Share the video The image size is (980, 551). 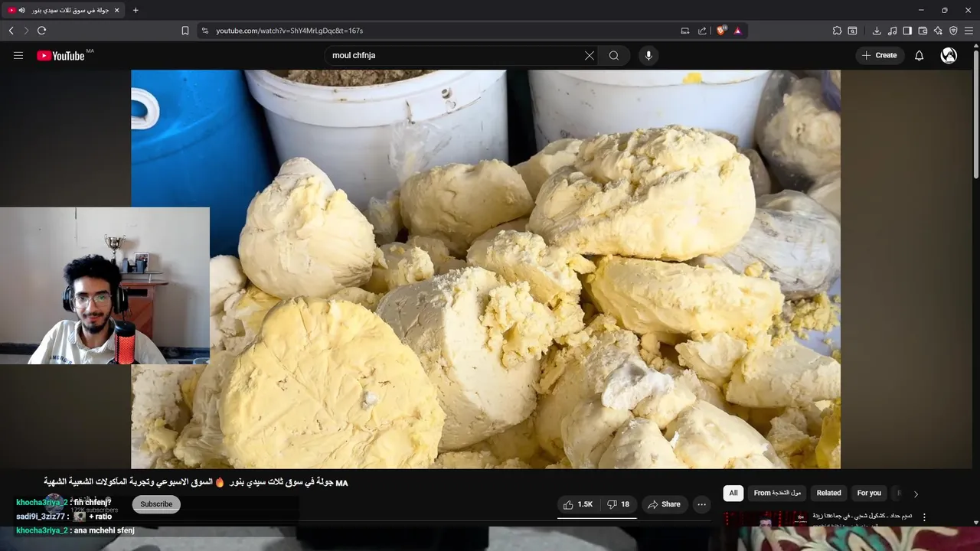pyautogui.click(x=664, y=504)
